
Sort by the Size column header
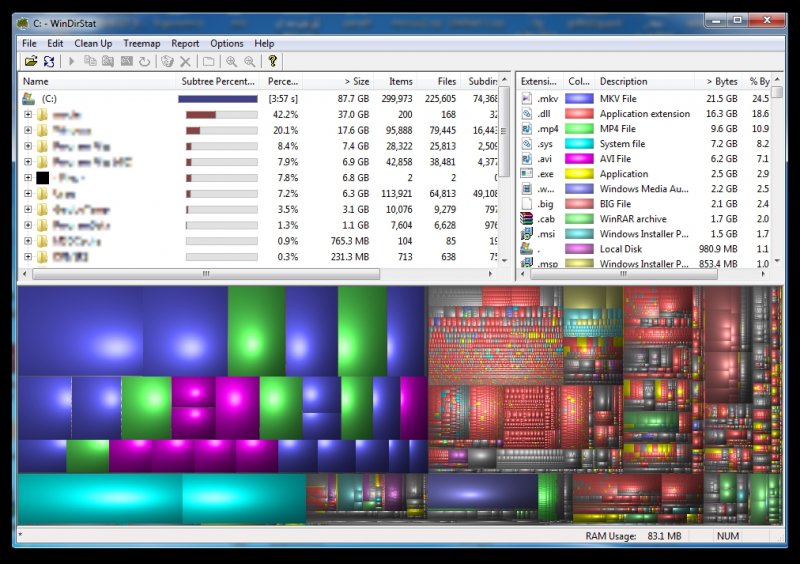(x=339, y=81)
